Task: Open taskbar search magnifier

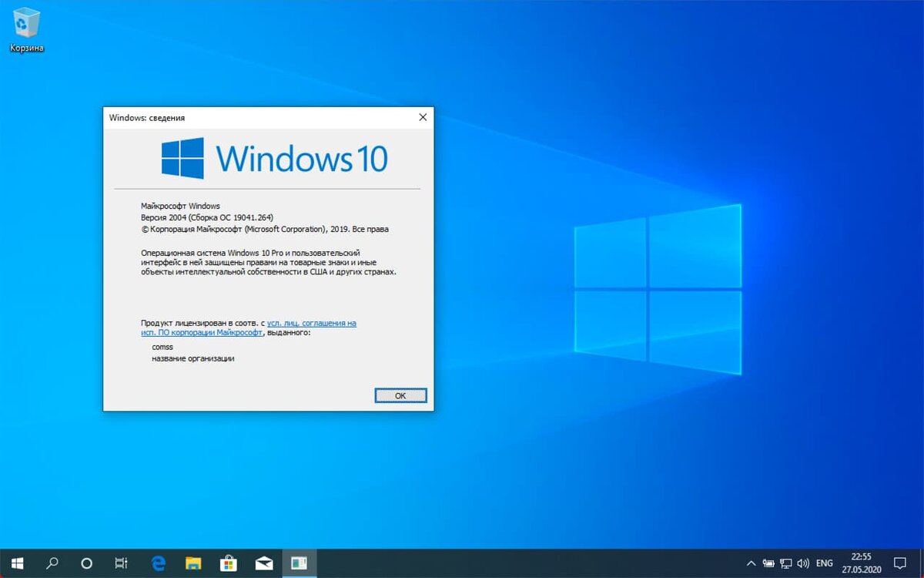Action: [52, 563]
